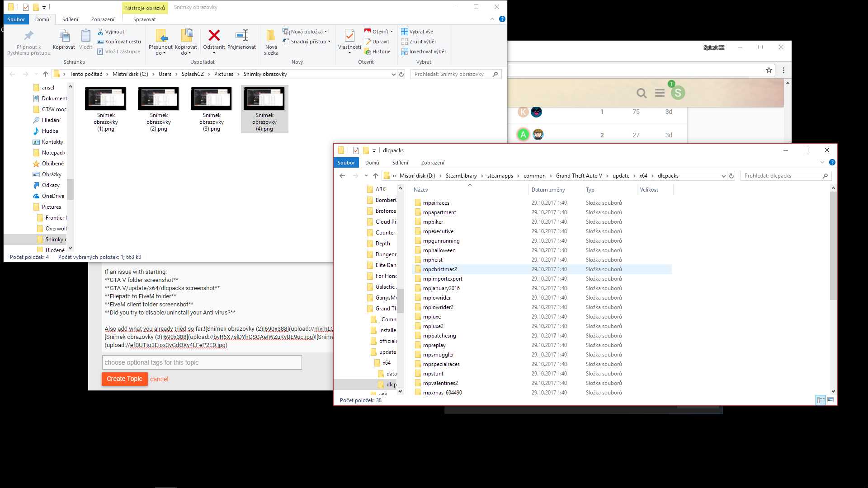Screen dimensions: 868x488
Task: Click the Vlastnosti properties icon
Action: (x=349, y=36)
